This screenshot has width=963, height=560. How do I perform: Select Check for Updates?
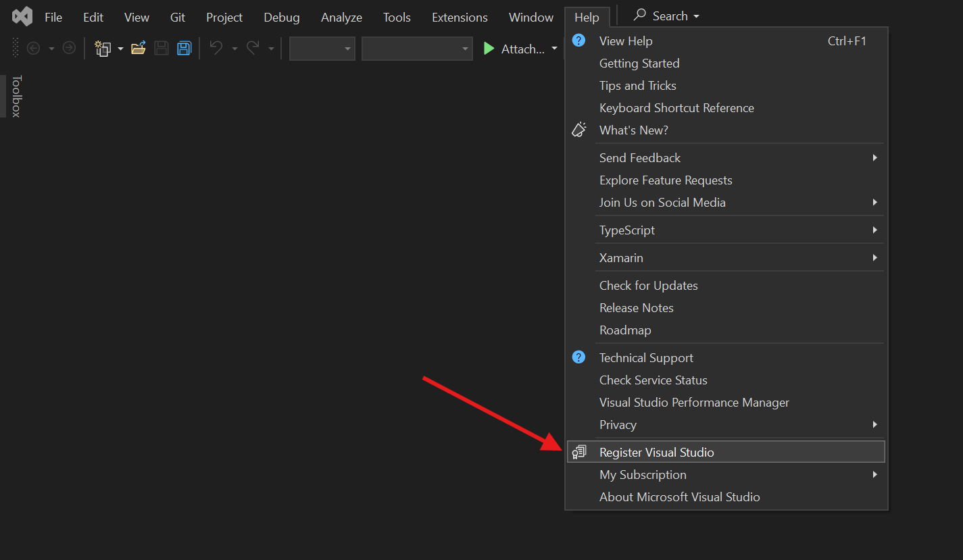click(x=648, y=285)
